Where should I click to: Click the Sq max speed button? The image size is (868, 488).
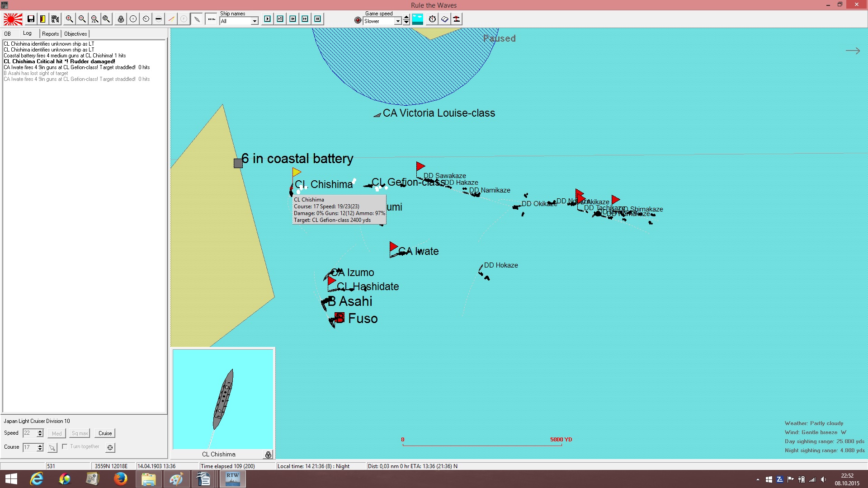(80, 433)
